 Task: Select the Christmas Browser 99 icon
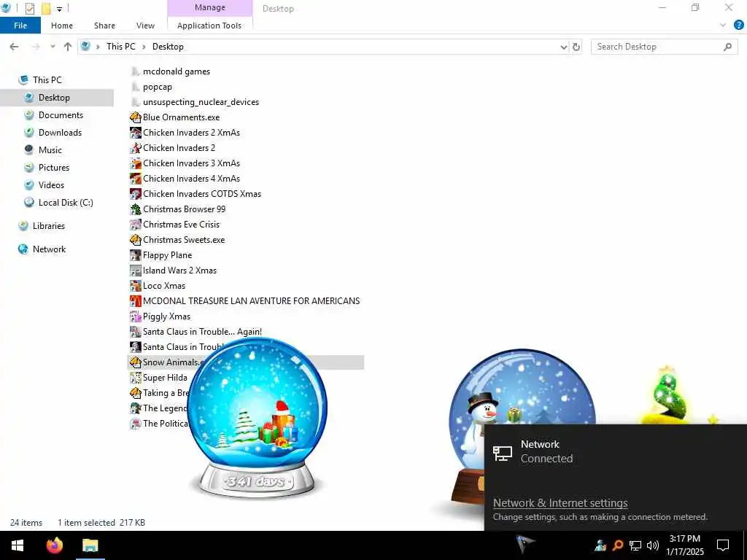(135, 209)
